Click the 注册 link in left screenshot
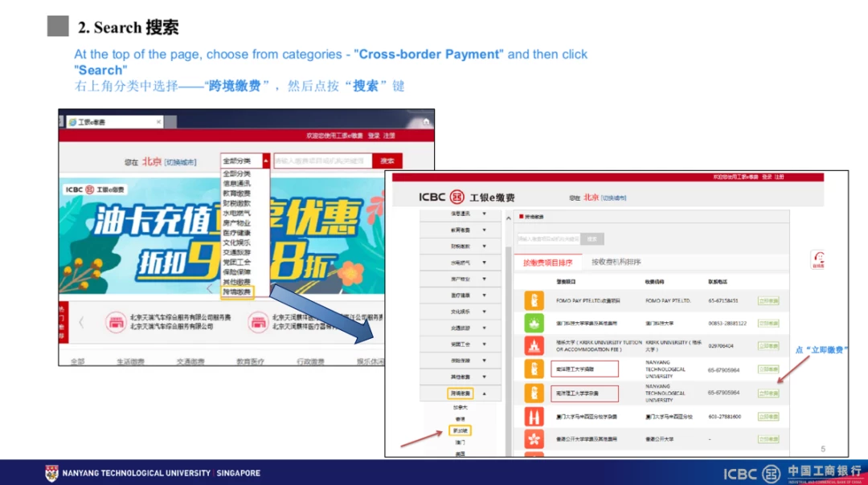Screen dimensions: 868x485 pos(390,136)
